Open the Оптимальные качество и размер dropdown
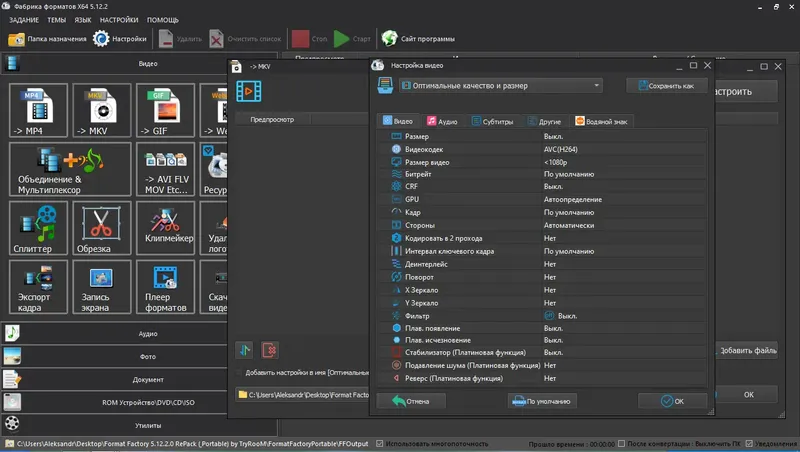 tap(501, 86)
